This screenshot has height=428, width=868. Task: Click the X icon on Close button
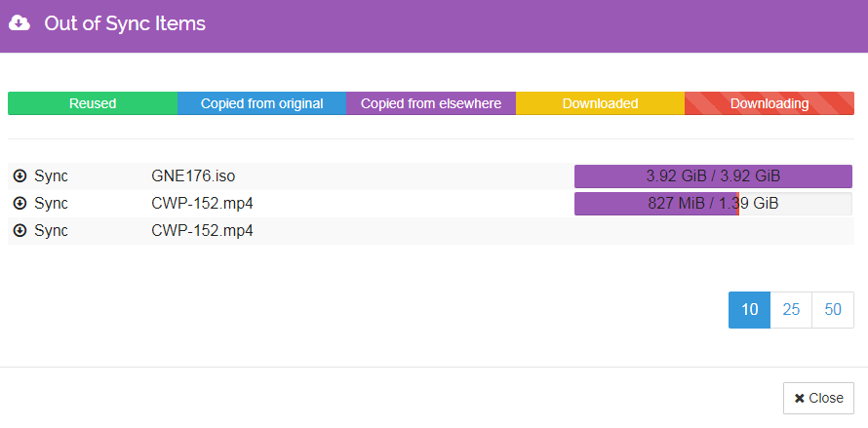click(800, 398)
